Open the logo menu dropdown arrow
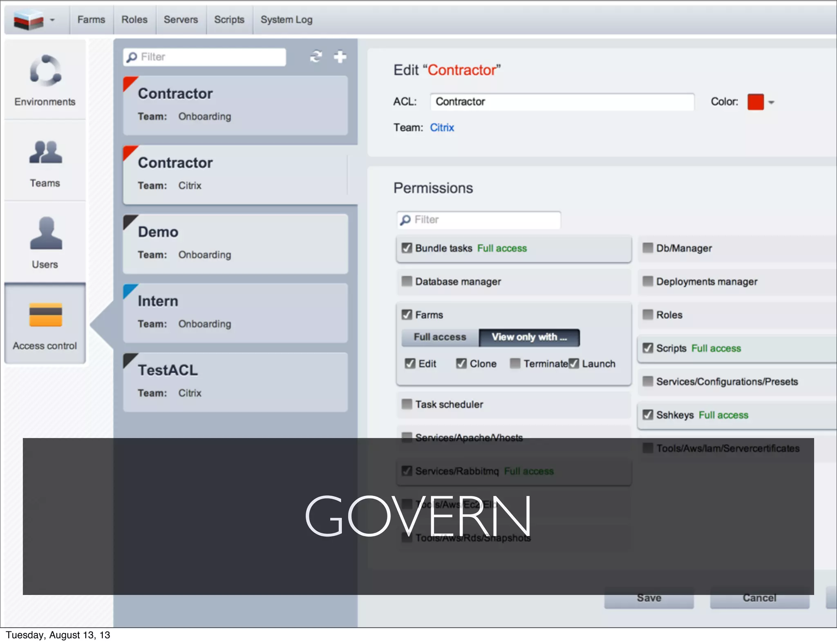This screenshot has width=837, height=644. coord(52,20)
